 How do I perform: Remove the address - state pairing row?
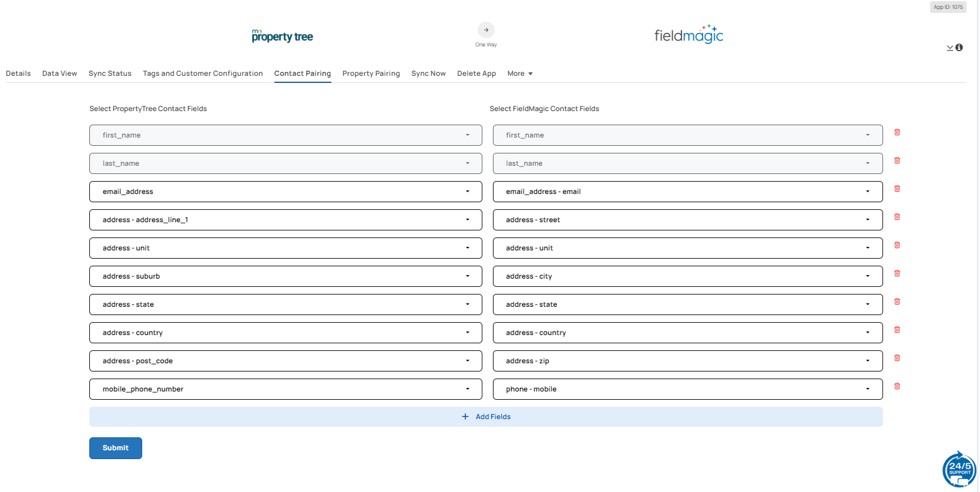[x=897, y=302]
